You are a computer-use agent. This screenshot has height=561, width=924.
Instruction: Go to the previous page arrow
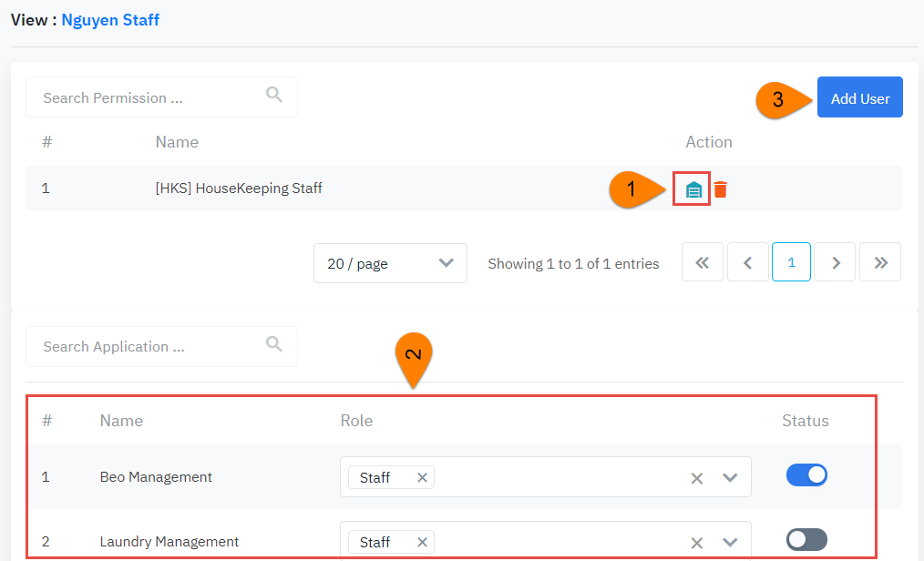pyautogui.click(x=748, y=262)
